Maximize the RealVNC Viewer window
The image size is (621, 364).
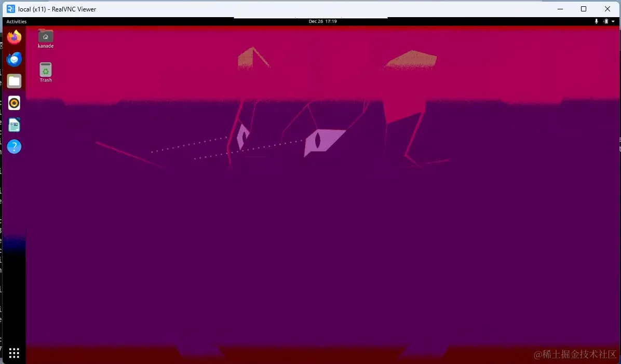(x=584, y=9)
